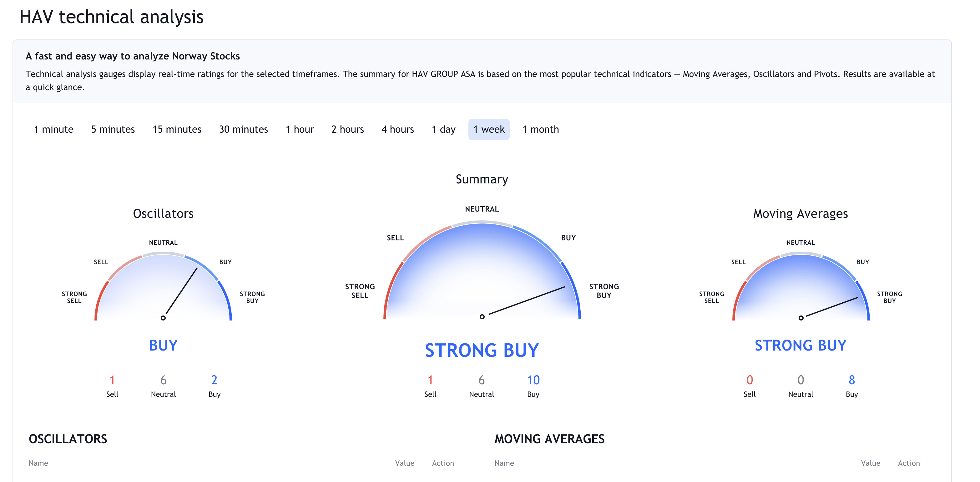This screenshot has width=980, height=482.
Task: Switch to 1 month timeframe
Action: click(540, 130)
